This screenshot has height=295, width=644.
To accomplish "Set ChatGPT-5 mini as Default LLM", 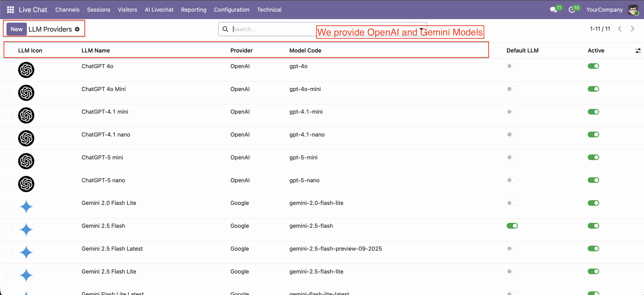I will coord(512,157).
